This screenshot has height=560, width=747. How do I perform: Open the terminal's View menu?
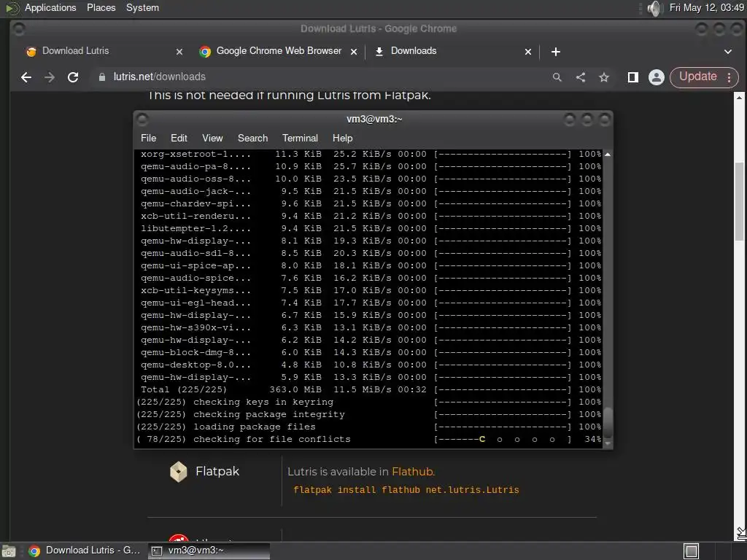[x=212, y=138]
